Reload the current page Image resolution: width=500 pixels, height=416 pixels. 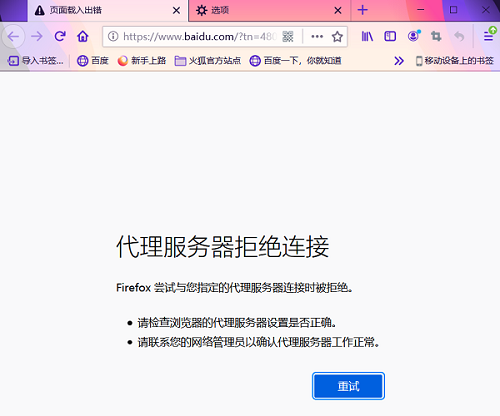(60, 36)
